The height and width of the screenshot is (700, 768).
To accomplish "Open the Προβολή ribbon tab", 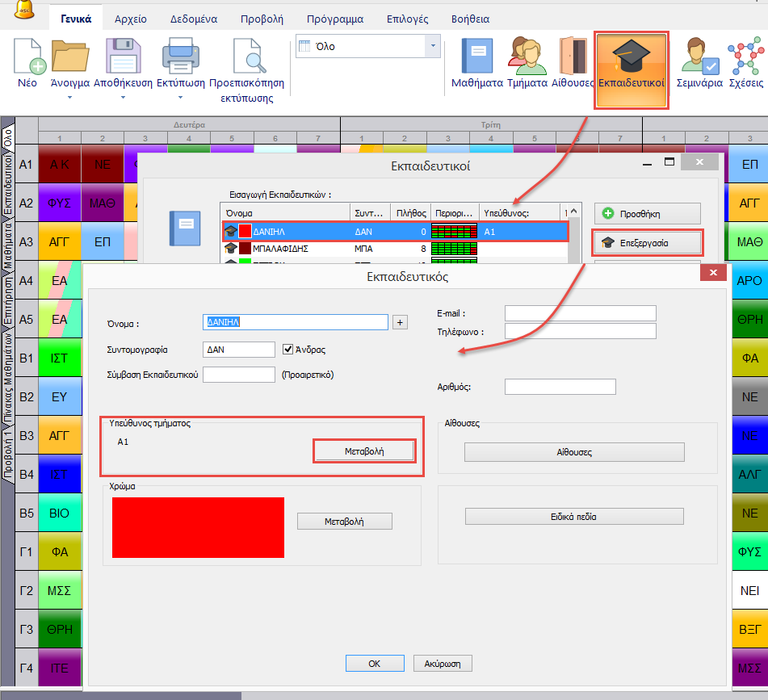I will [x=262, y=19].
